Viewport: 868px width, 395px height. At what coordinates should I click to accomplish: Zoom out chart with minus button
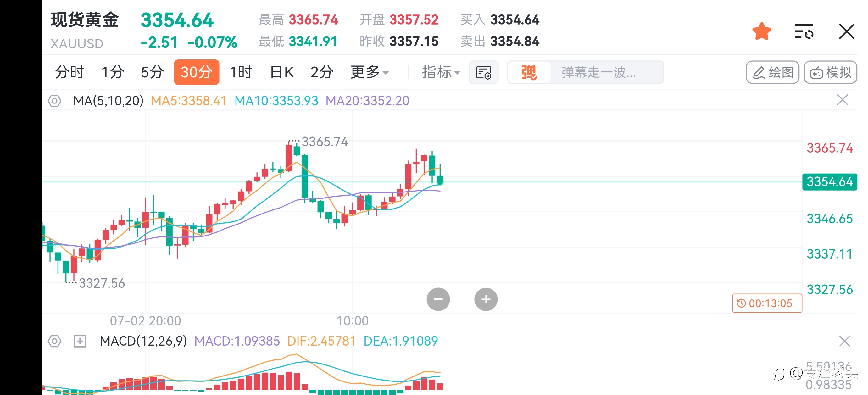[x=438, y=299]
